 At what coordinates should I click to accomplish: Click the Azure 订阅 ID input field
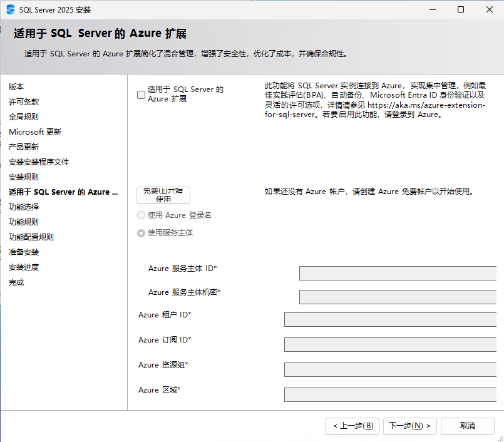coord(390,344)
